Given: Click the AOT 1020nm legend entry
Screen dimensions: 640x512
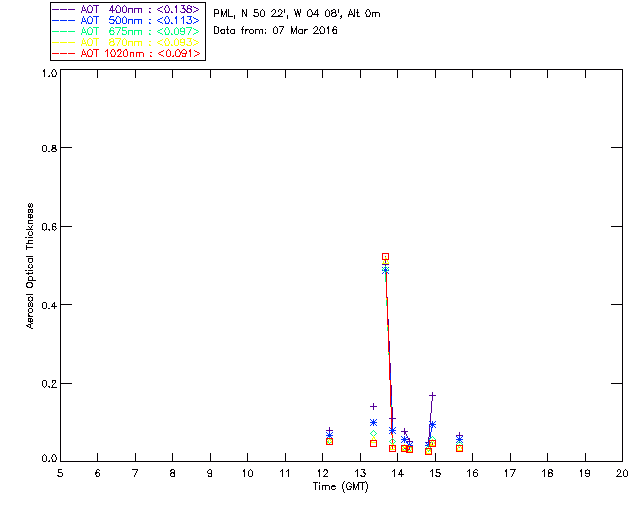Looking at the screenshot, I should point(126,53).
